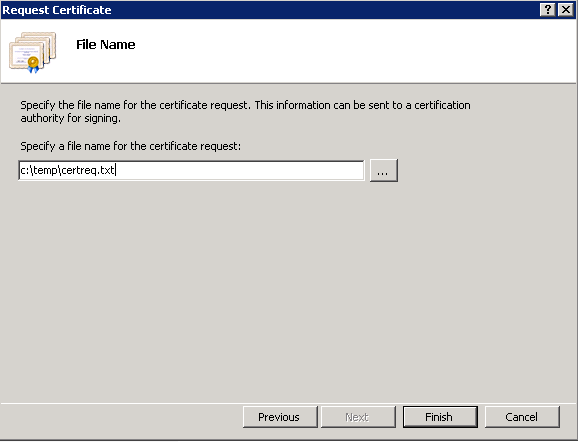Click inside the certificate request file name field

(191, 170)
